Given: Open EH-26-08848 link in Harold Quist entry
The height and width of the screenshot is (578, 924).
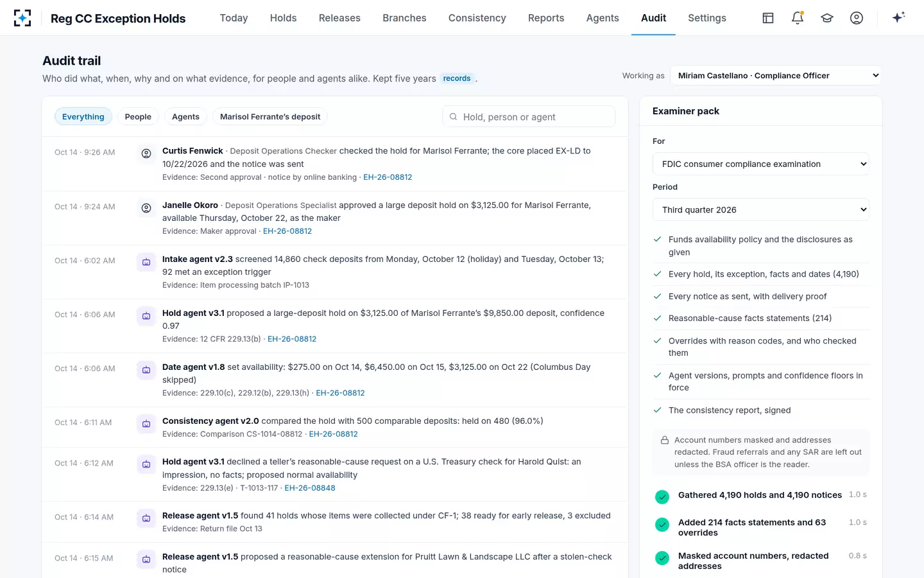Looking at the screenshot, I should click(310, 488).
